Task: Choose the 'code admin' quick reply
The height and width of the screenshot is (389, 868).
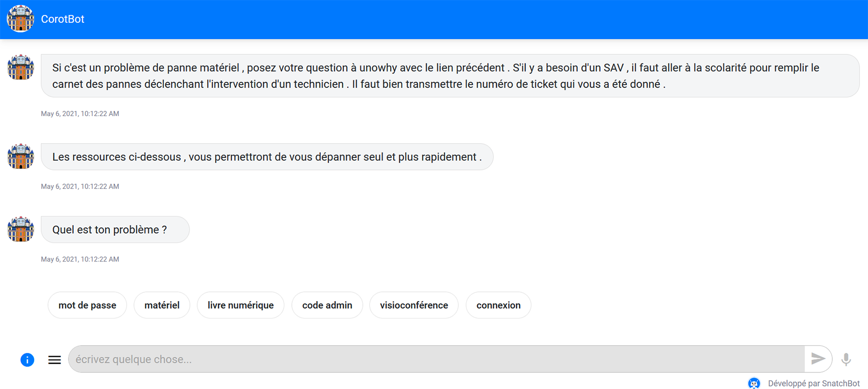Action: (327, 305)
